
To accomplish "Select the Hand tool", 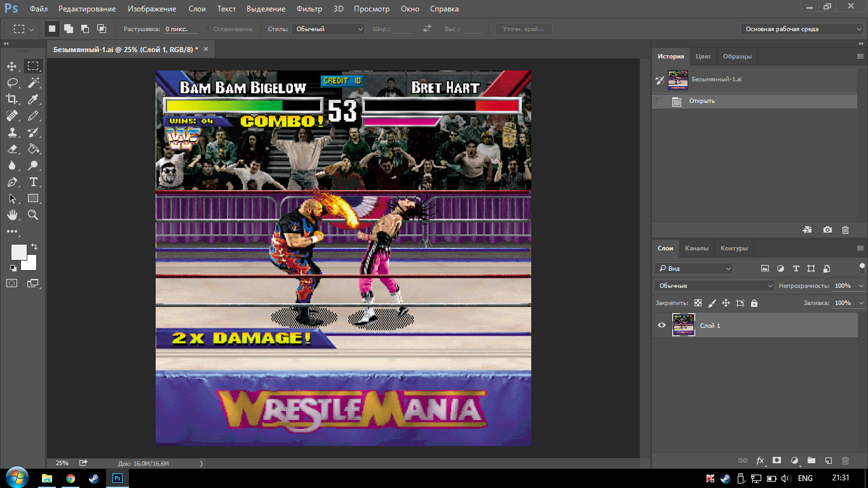I will (12, 215).
